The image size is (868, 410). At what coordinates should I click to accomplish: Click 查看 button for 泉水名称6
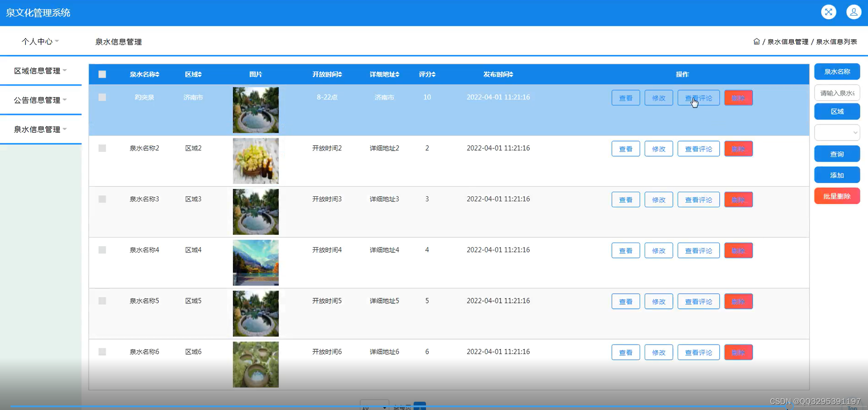(x=625, y=352)
